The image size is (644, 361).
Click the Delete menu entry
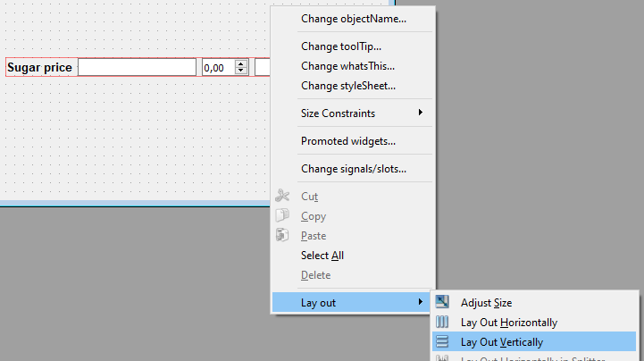pos(315,275)
